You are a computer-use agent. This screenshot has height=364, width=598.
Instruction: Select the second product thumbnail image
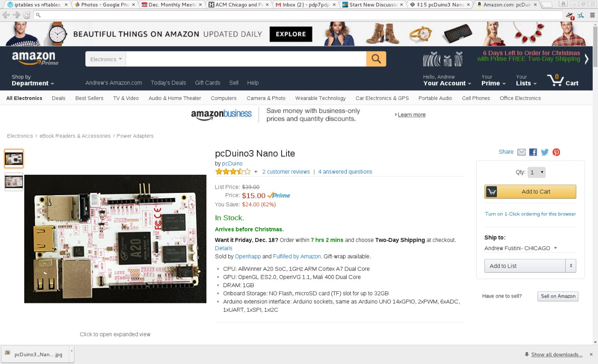[x=14, y=182]
